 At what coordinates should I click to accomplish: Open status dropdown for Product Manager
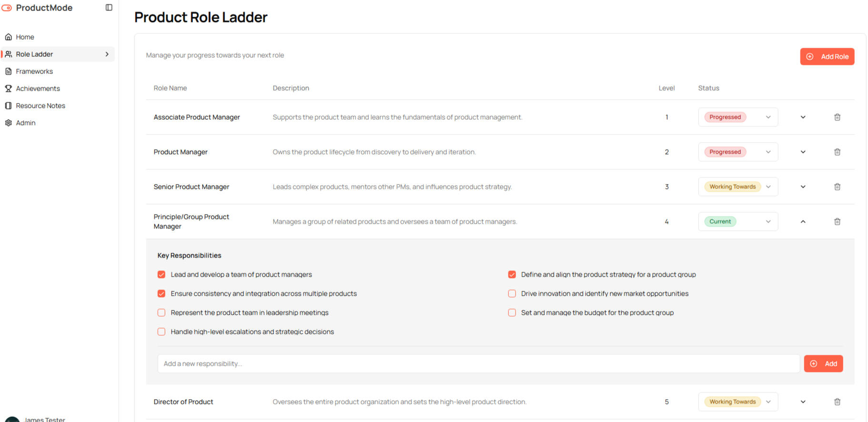(x=737, y=152)
